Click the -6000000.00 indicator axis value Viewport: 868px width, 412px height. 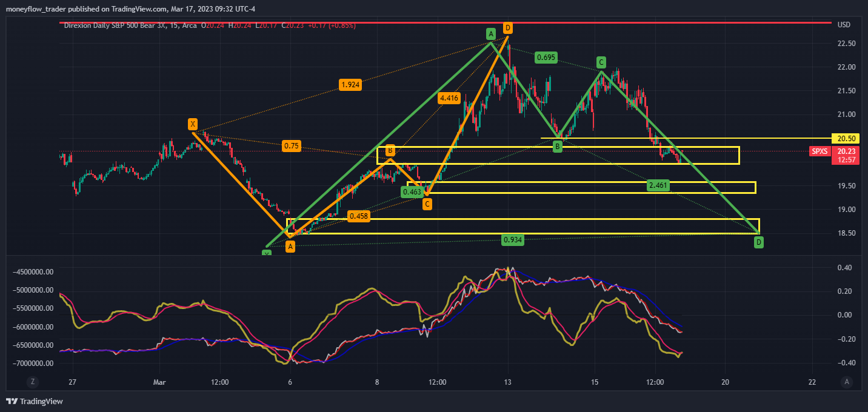33,327
